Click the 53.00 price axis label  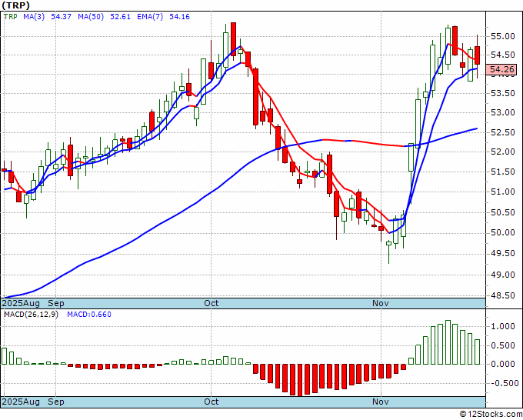tap(503, 112)
